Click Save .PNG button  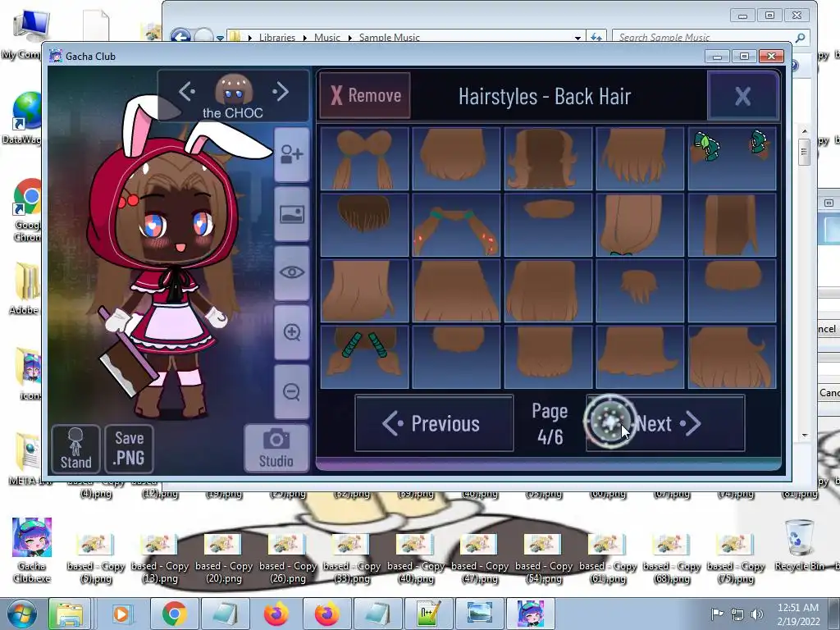pos(129,449)
